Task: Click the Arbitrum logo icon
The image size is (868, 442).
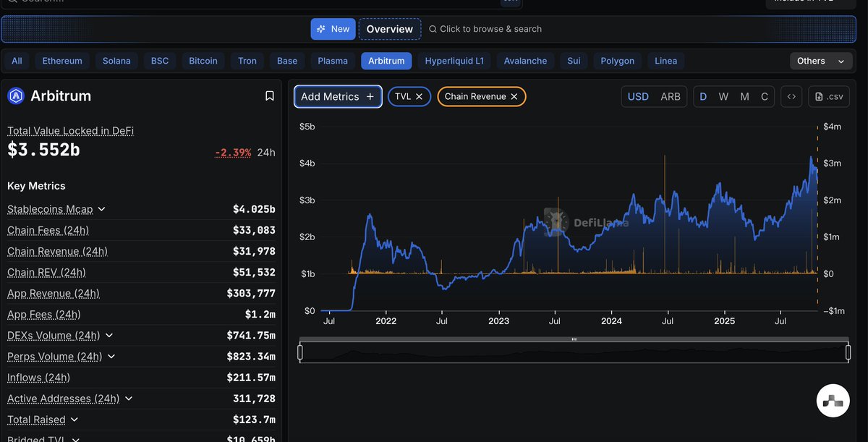Action: click(x=16, y=96)
